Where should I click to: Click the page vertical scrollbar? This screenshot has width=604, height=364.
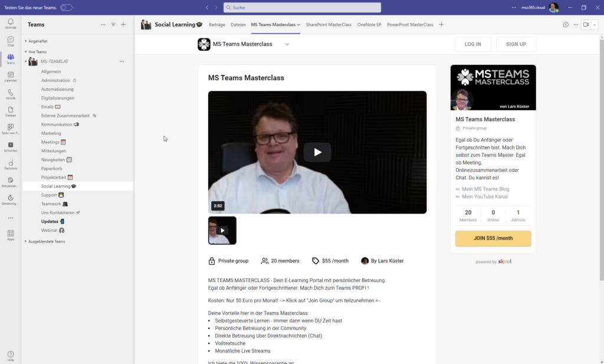click(601, 160)
